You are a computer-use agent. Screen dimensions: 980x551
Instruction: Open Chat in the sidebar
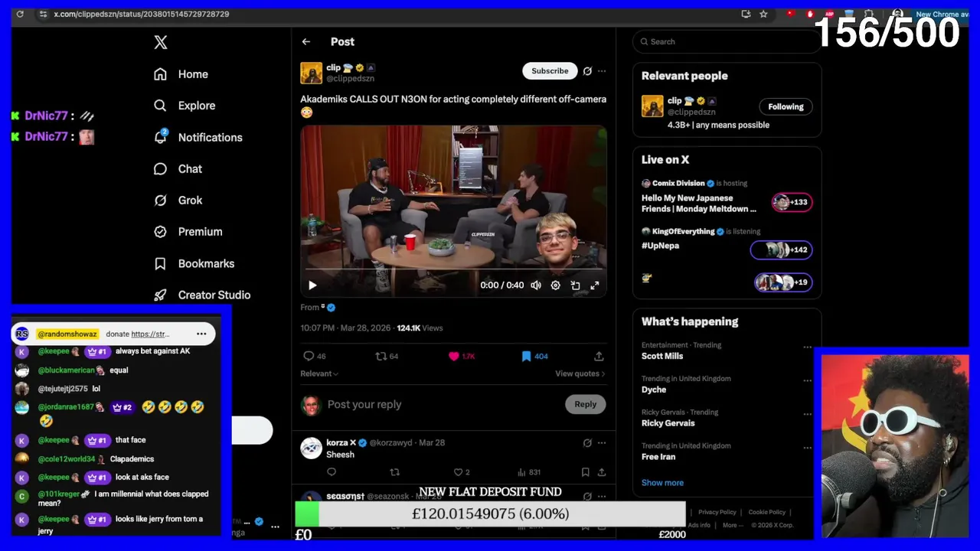[x=178, y=168]
